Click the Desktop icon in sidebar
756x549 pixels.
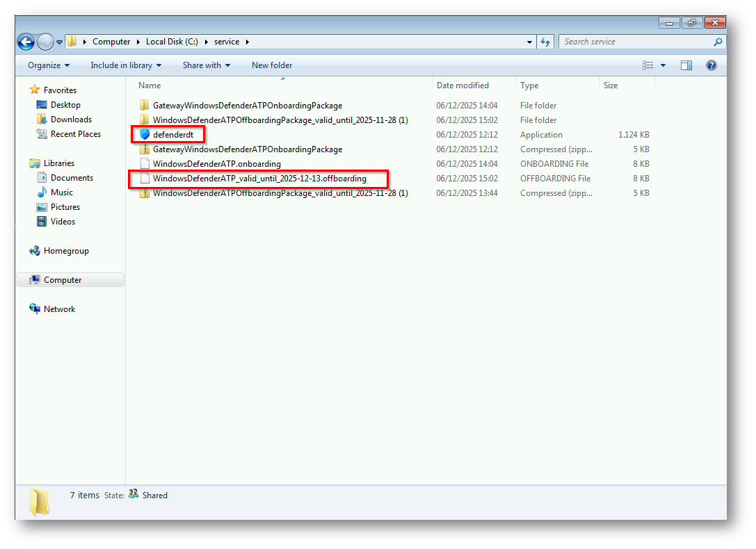click(42, 104)
